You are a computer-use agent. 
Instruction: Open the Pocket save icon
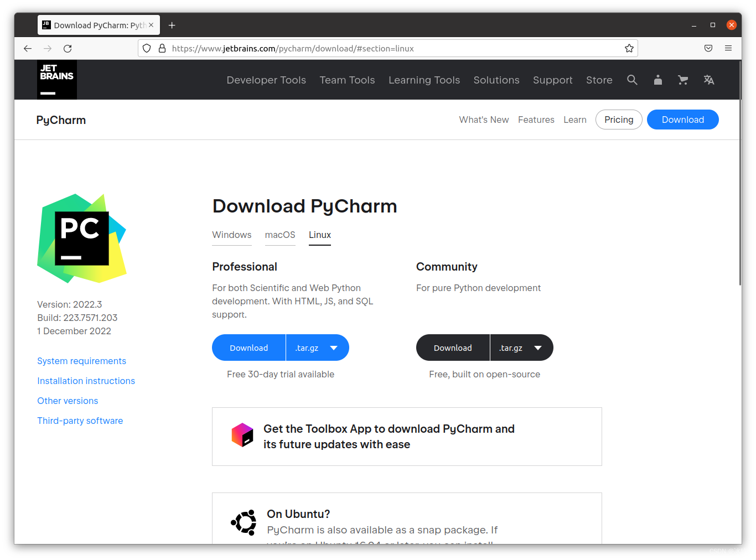[x=708, y=49]
